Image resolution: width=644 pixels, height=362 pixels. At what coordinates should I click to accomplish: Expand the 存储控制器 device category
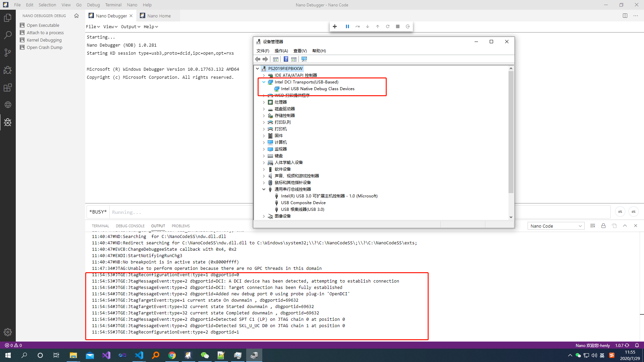(x=264, y=116)
